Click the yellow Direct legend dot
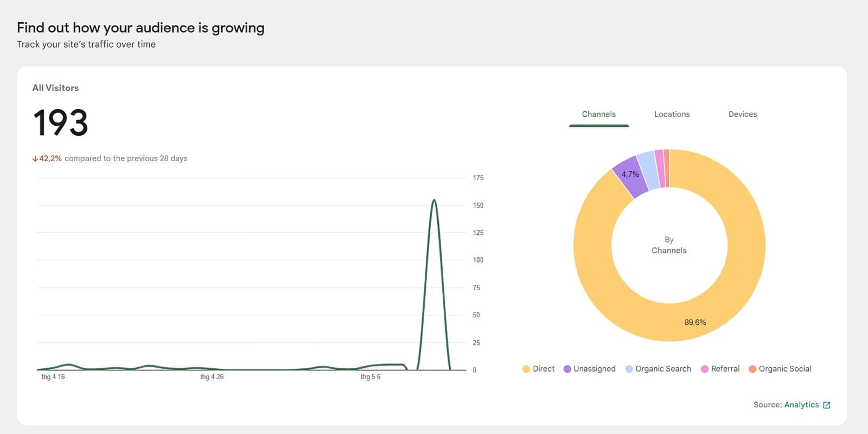 click(526, 369)
